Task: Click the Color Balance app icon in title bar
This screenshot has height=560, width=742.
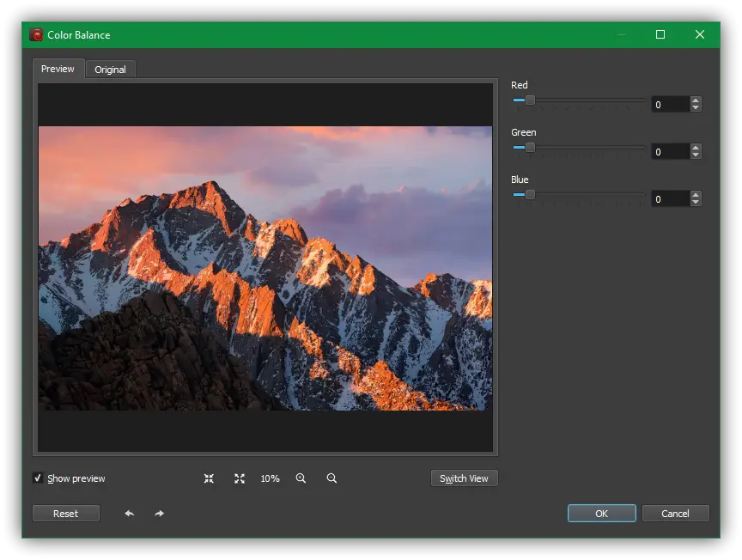Action: tap(36, 35)
